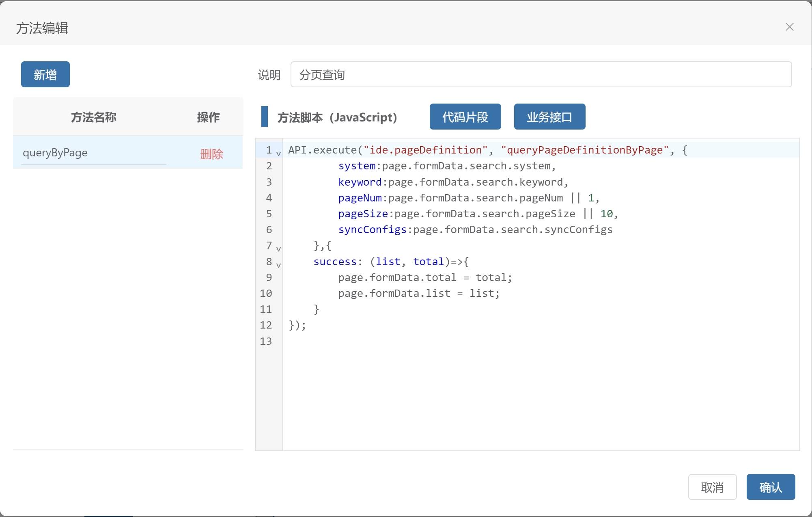Screen dimensions: 812x517
Task: Click the 新增 button
Action: 45,75
